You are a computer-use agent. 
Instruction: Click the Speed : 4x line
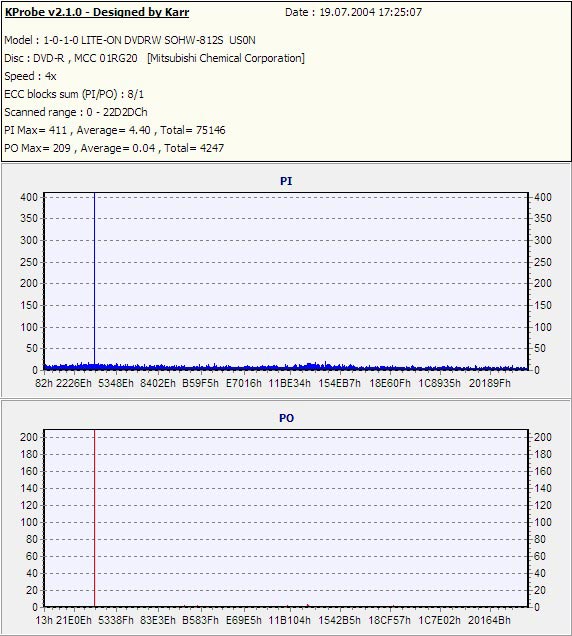point(30,76)
